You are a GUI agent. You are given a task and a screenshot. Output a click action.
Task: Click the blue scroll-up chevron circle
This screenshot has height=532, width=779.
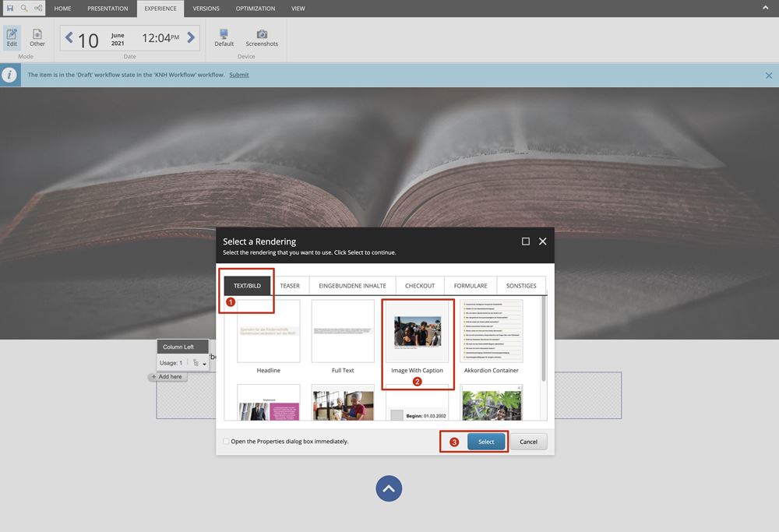click(x=389, y=488)
